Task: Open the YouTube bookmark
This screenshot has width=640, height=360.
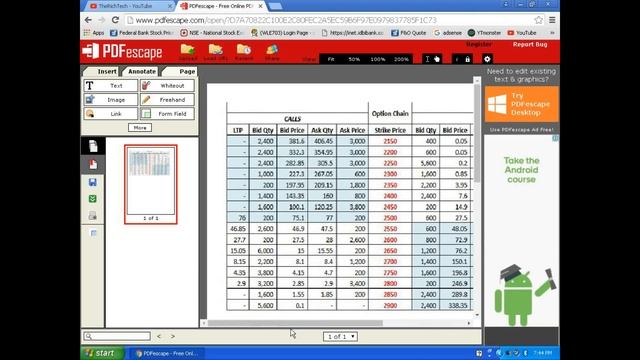Action: tap(522, 33)
